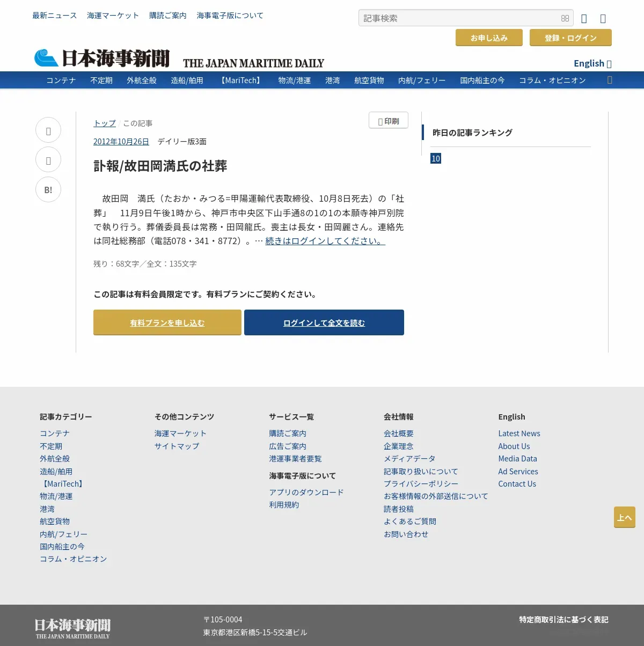Click the 印刷 print button
The width and height of the screenshot is (644, 646).
389,121
